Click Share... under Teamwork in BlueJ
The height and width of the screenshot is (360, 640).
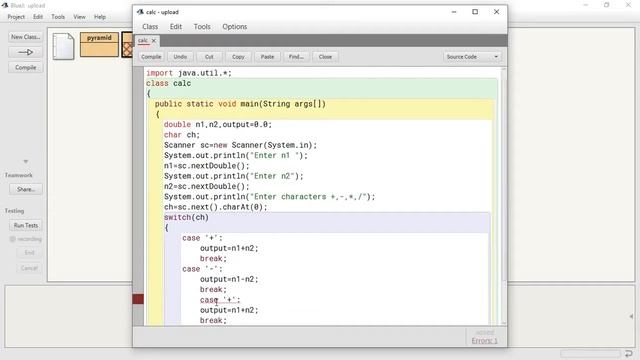(x=26, y=189)
